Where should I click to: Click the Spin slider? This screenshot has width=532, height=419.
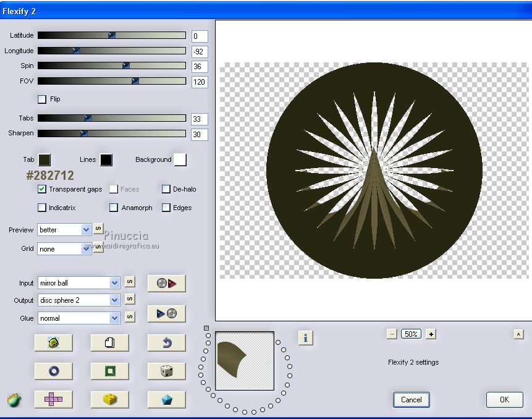point(112,66)
